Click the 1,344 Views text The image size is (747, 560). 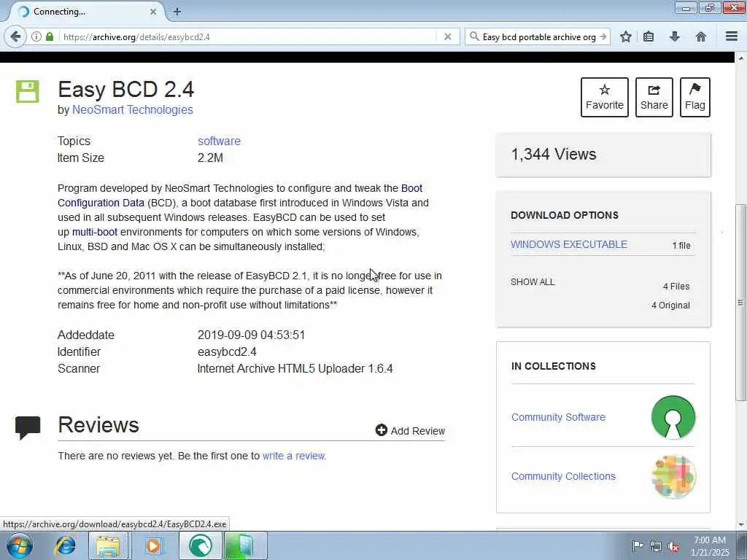click(554, 155)
